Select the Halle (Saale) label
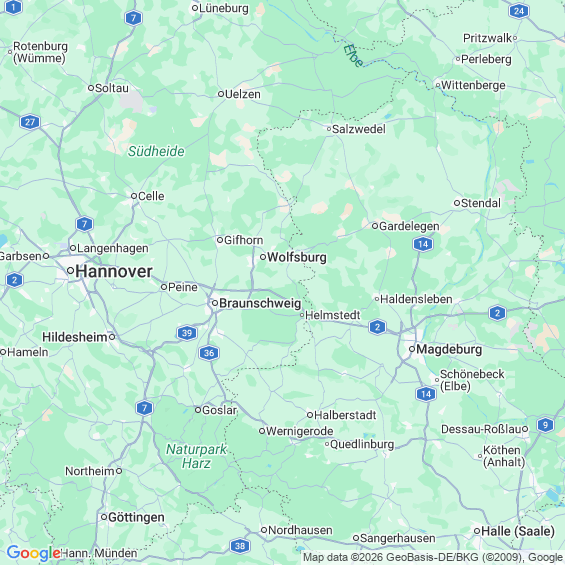 518,531
